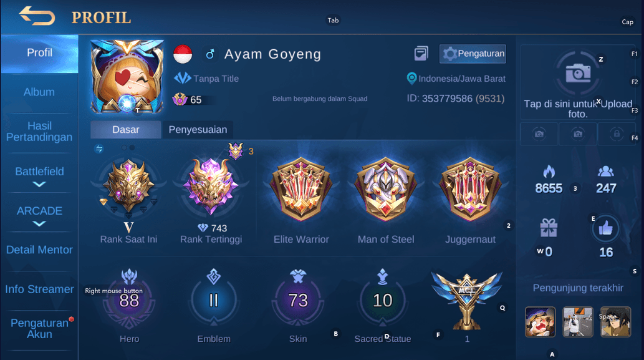Open Pengaturan Akun with red notification
The image size is (644, 360).
click(x=39, y=328)
